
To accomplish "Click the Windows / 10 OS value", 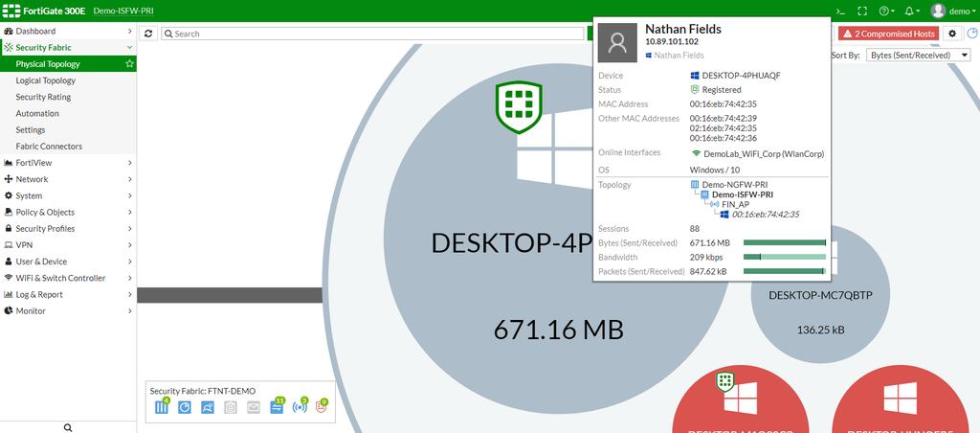I will click(714, 171).
